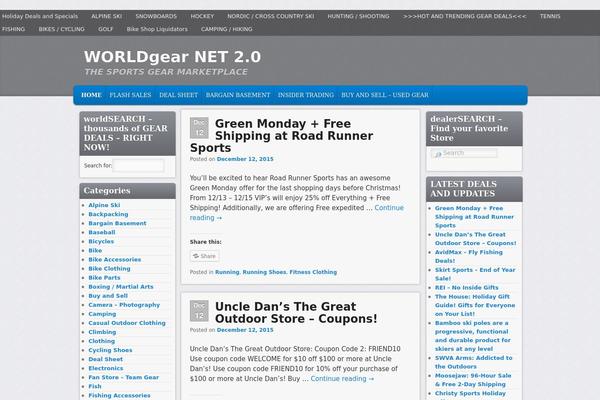This screenshot has height=400, width=600.
Task: Open Bike Shop Liquidators menu item
Action: (x=157, y=29)
